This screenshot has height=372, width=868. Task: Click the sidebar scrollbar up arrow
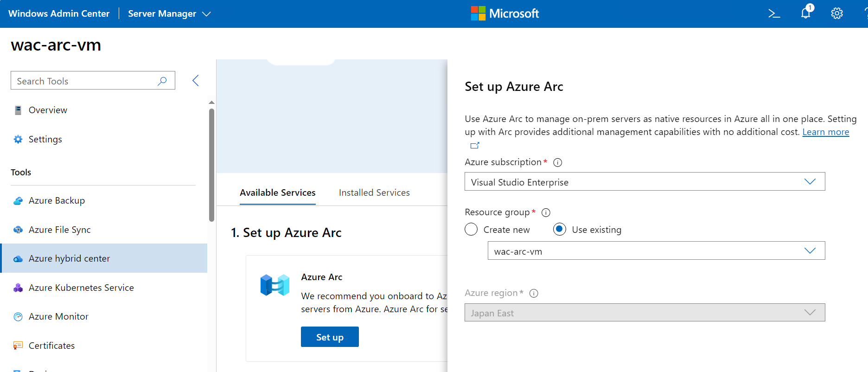[211, 103]
